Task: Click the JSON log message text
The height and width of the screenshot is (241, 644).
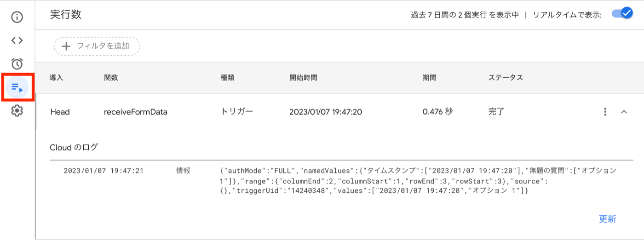Action: (x=418, y=181)
